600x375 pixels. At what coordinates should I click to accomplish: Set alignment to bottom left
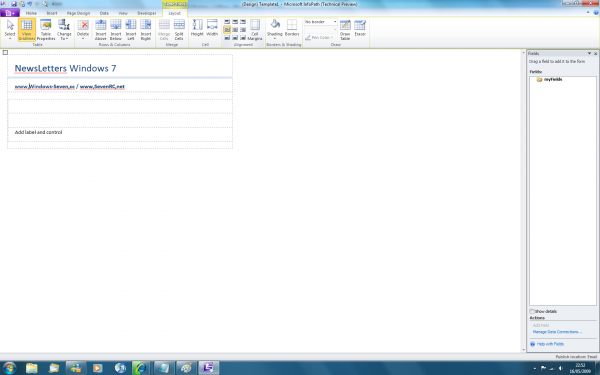tap(227, 38)
